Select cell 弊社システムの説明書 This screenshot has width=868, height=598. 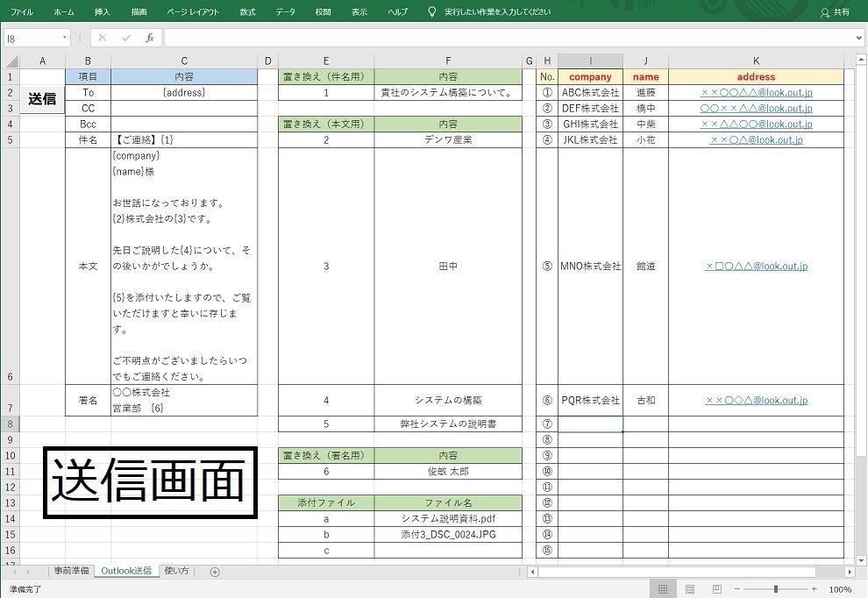pos(448,424)
